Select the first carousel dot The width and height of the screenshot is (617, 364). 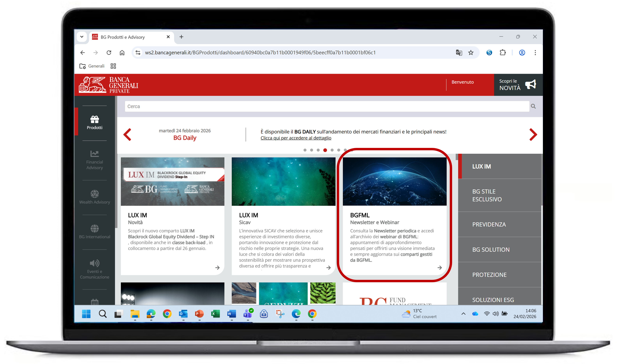[x=305, y=150]
